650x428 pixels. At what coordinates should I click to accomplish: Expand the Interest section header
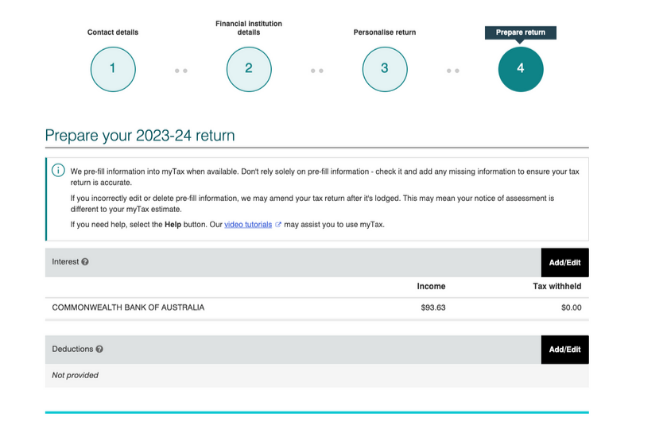(290, 262)
